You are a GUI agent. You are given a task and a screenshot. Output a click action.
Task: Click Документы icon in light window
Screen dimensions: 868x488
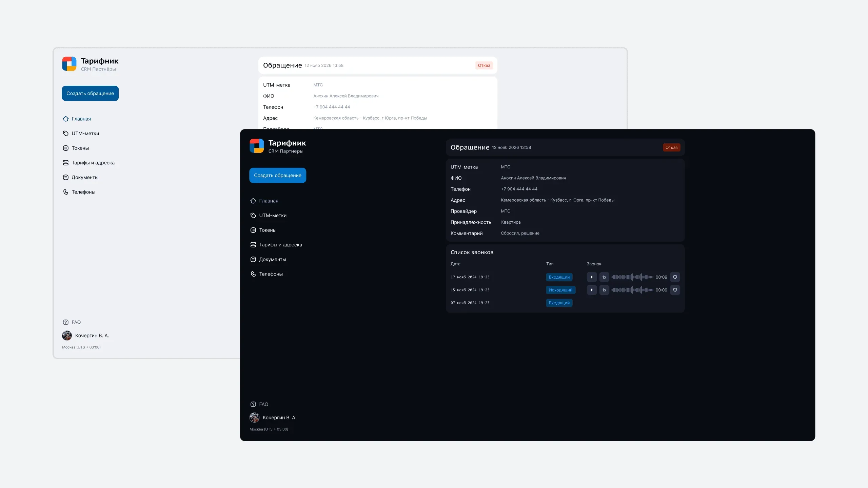tap(65, 177)
